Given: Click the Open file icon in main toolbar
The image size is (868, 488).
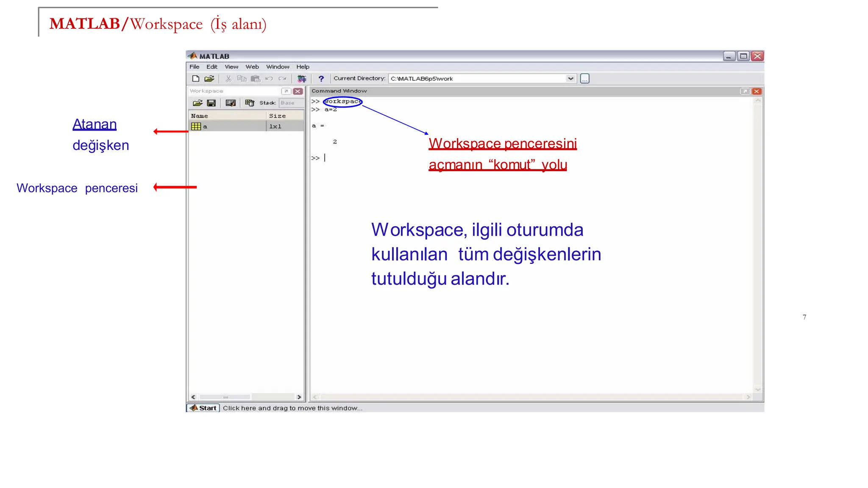Looking at the screenshot, I should click(209, 78).
